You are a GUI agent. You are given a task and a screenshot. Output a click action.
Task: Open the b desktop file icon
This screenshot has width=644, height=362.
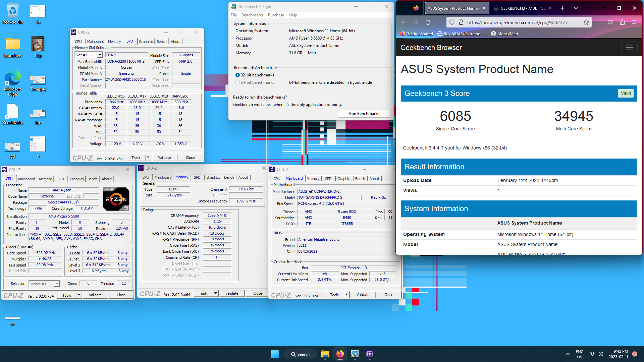[x=38, y=146]
